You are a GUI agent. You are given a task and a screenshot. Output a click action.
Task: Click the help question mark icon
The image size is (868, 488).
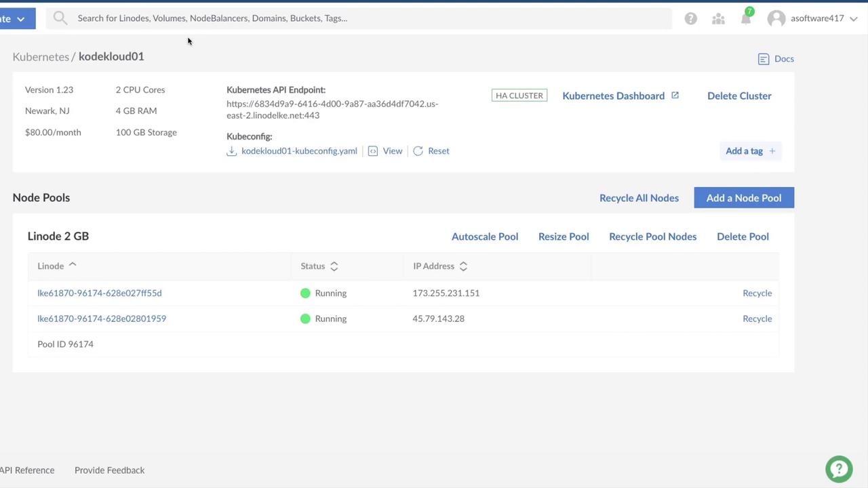coord(690,19)
